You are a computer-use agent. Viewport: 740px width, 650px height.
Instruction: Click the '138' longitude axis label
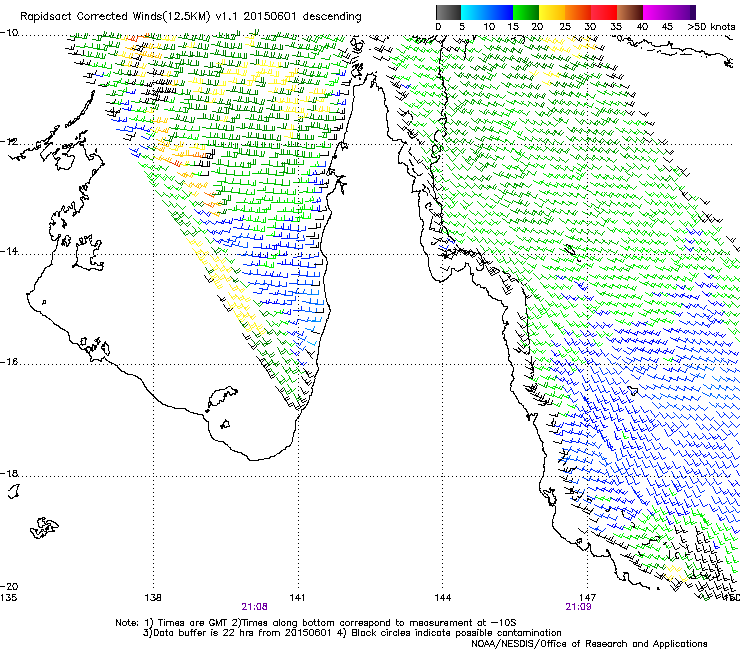coord(153,598)
